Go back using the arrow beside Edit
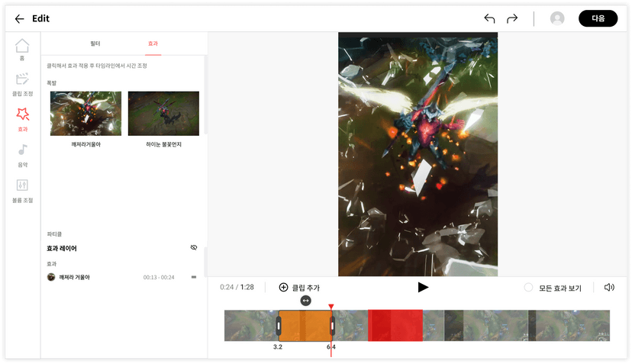The image size is (632, 364). 19,18
